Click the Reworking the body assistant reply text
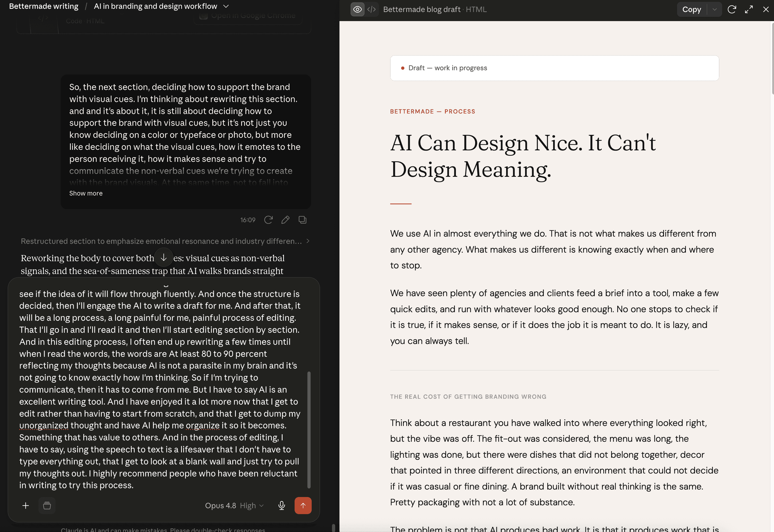This screenshot has height=532, width=774. (x=153, y=264)
